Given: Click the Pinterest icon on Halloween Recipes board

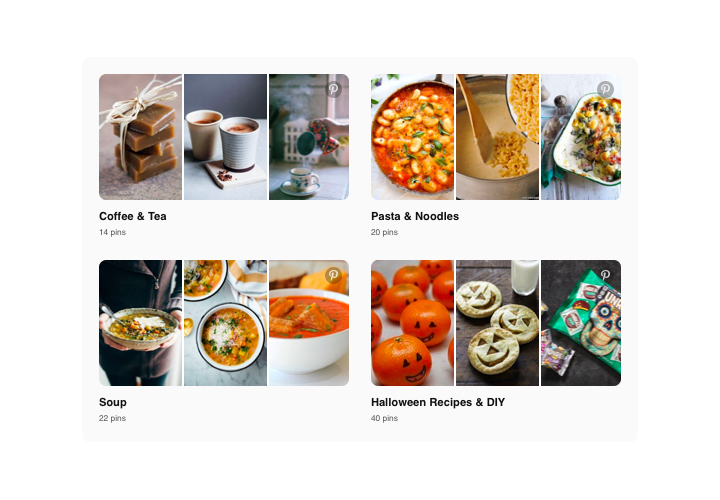Looking at the screenshot, I should click(x=605, y=275).
